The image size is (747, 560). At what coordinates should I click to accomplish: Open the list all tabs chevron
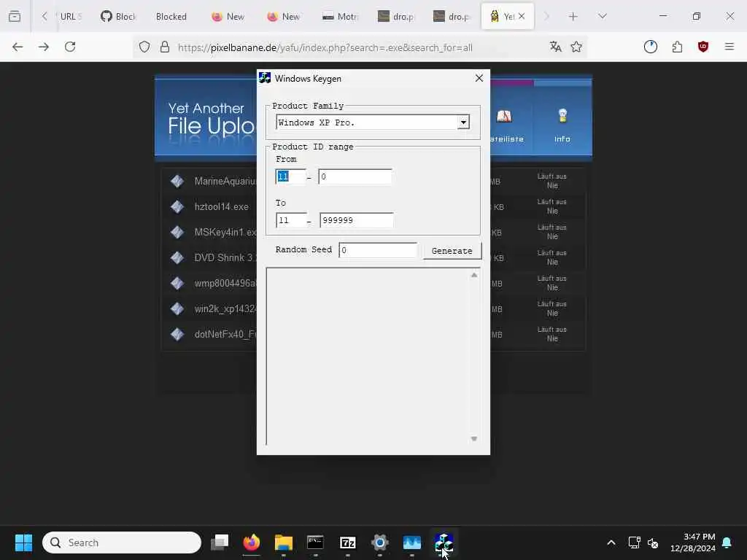point(603,17)
